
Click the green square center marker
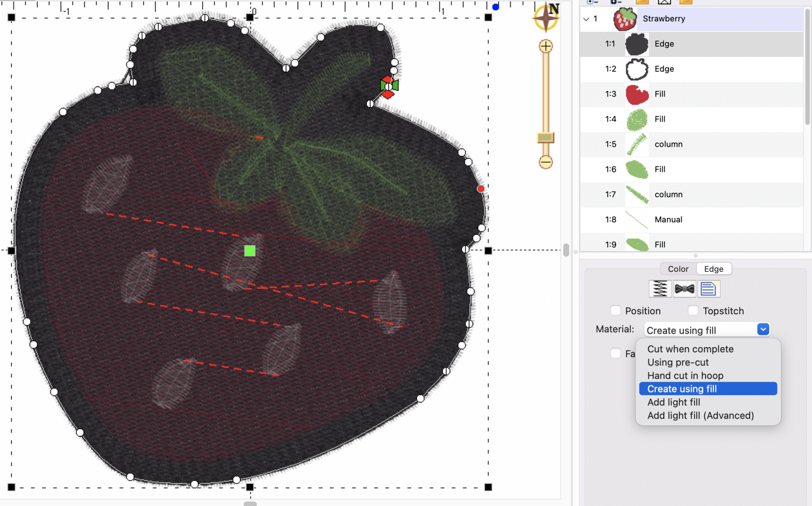click(x=250, y=251)
